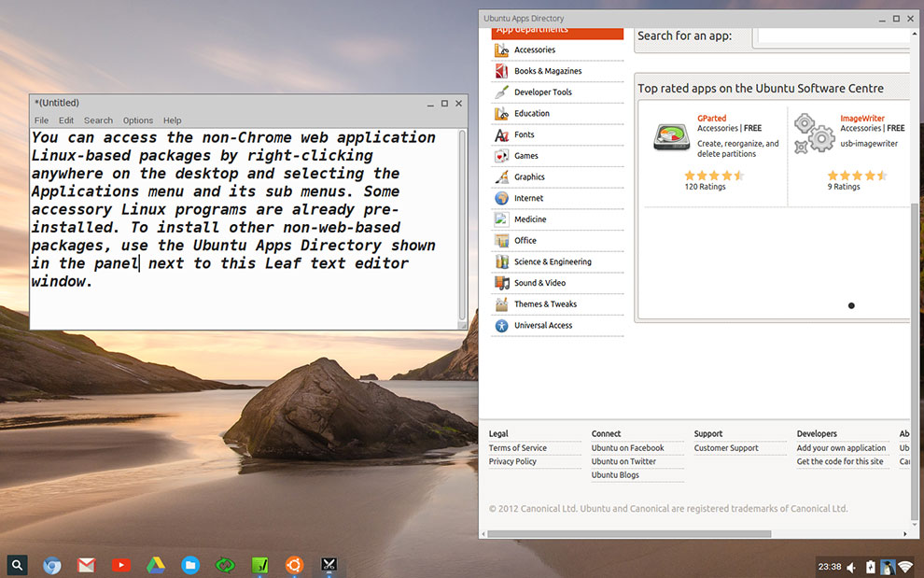
Task: Open the Ubuntu Apps Directory shelf icon
Action: point(295,566)
